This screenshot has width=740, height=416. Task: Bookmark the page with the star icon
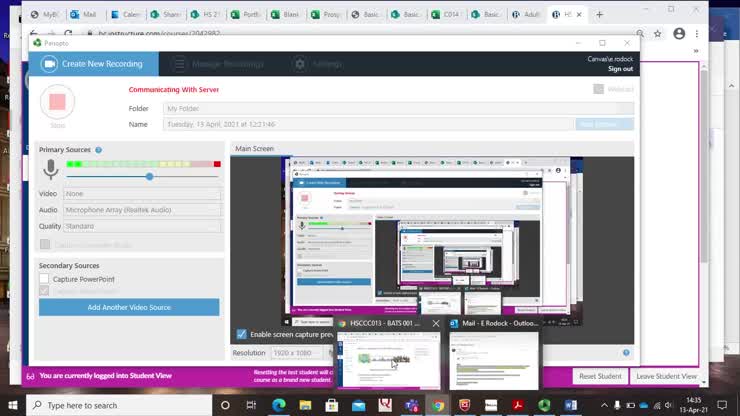tap(657, 33)
